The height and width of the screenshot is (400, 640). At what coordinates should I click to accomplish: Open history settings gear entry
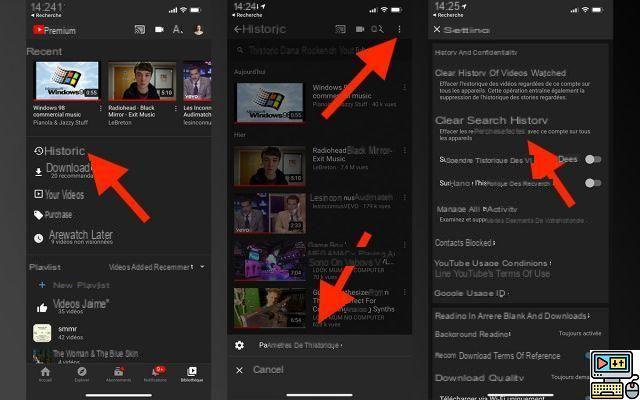click(x=320, y=345)
